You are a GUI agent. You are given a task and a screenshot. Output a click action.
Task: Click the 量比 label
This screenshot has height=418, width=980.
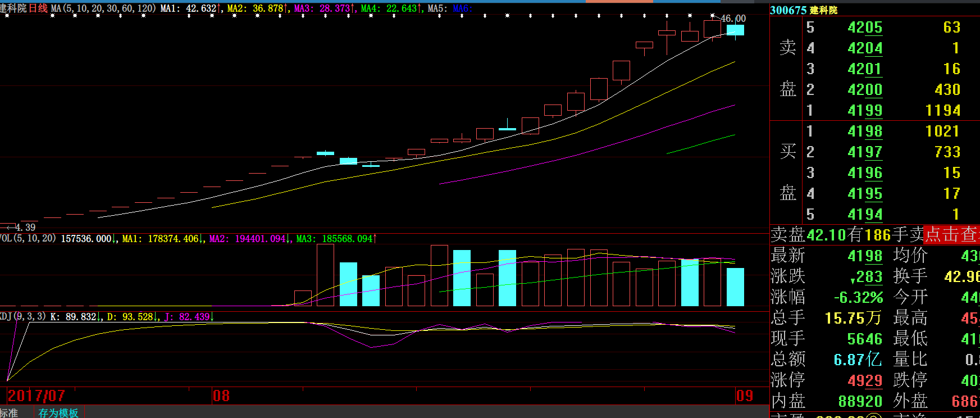[910, 359]
